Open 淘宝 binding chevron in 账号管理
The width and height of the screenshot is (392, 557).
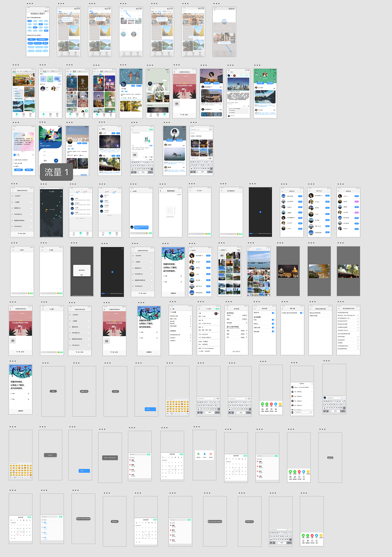246,330
